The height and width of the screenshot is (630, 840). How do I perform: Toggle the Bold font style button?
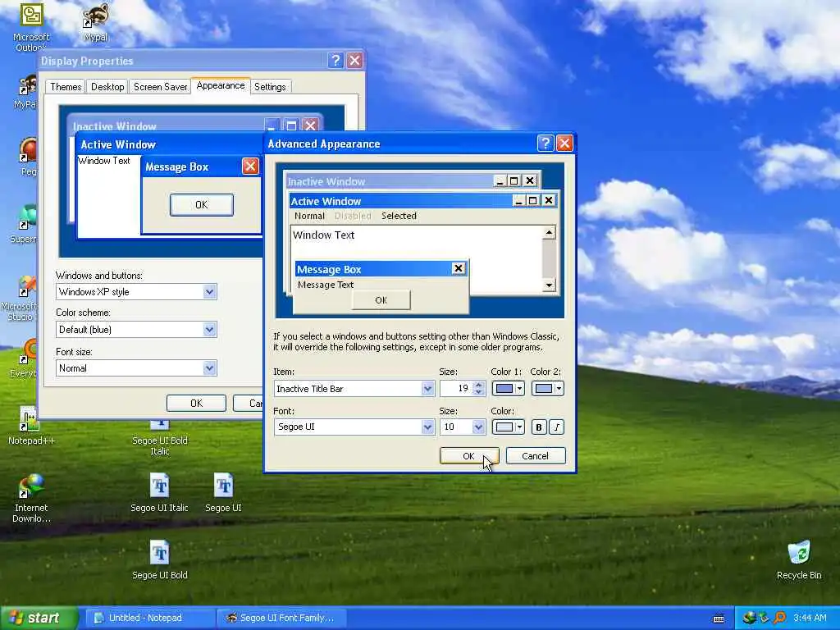click(539, 427)
